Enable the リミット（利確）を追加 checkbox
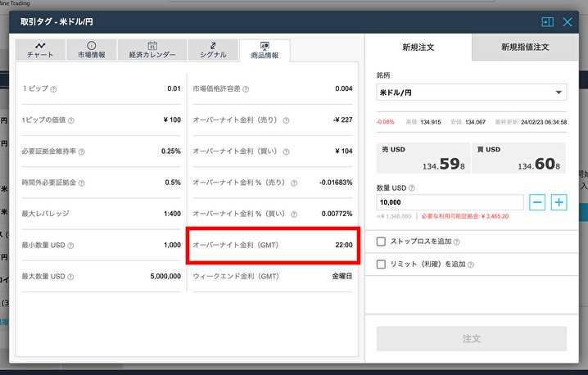The image size is (588, 375). (x=381, y=264)
